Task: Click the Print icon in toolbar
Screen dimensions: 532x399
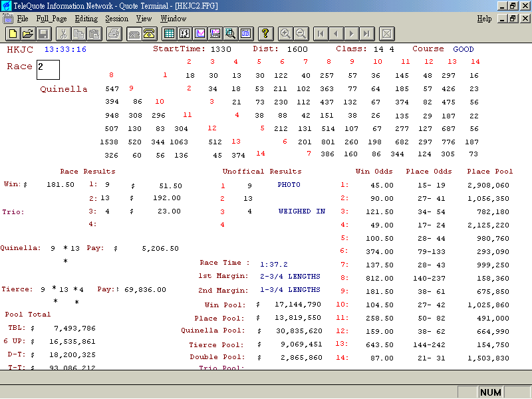Action: tap(114, 34)
